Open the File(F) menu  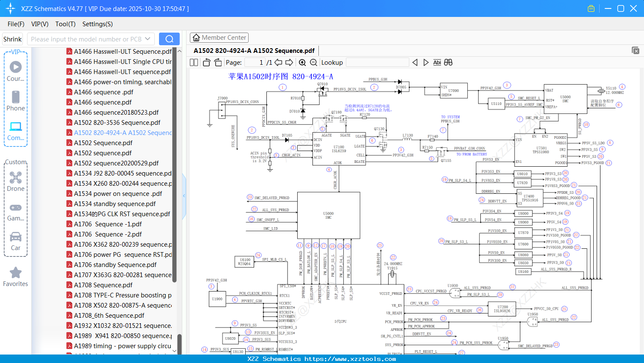16,24
